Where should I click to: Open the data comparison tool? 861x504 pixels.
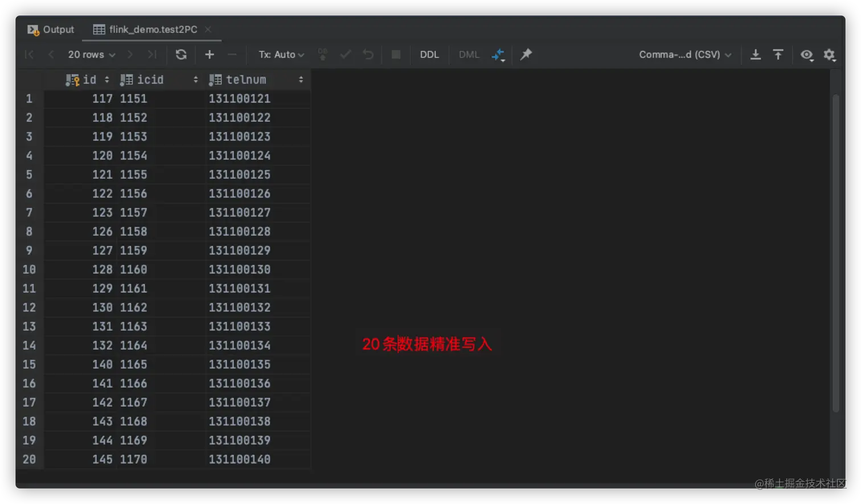498,54
